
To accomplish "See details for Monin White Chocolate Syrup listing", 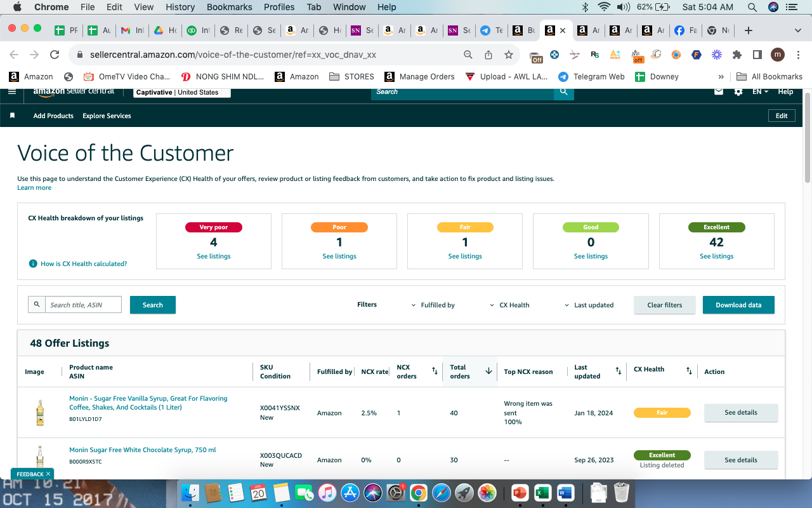I will tap(741, 460).
